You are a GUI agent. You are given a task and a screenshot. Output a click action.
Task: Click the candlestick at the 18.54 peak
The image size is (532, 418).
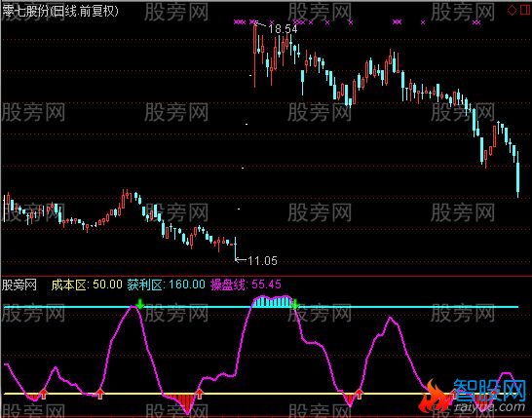click(x=255, y=56)
